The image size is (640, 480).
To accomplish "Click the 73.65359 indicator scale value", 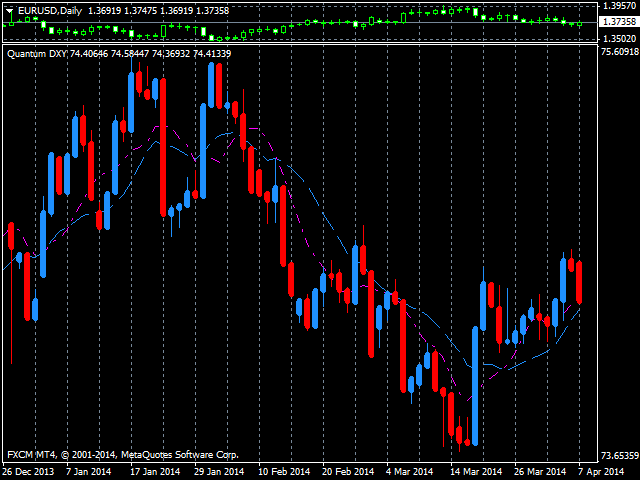I will coord(620,455).
